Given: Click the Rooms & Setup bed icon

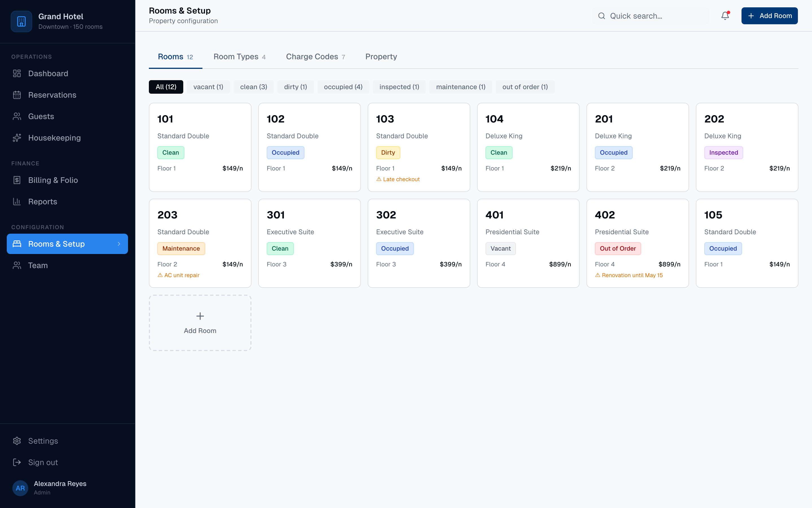Looking at the screenshot, I should [17, 244].
